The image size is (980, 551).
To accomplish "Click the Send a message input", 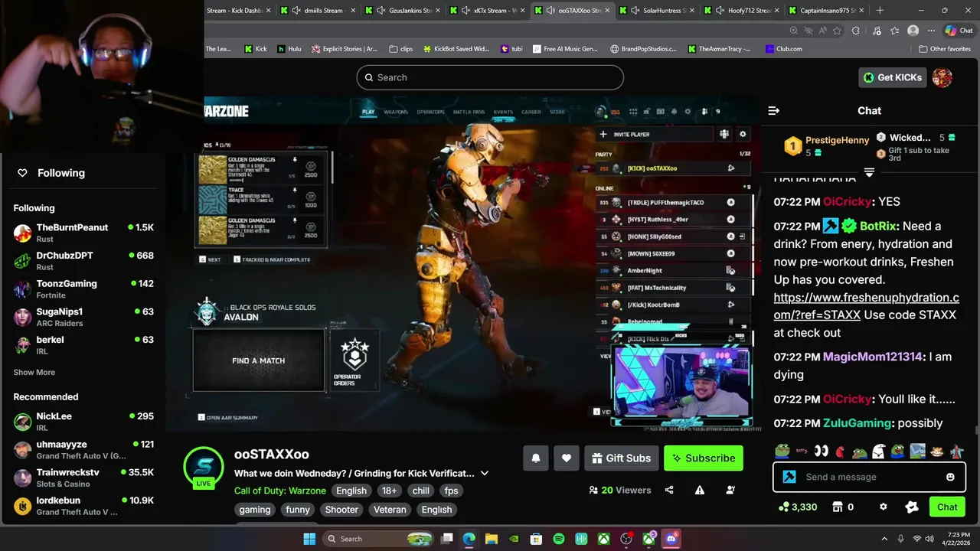I will pyautogui.click(x=869, y=477).
